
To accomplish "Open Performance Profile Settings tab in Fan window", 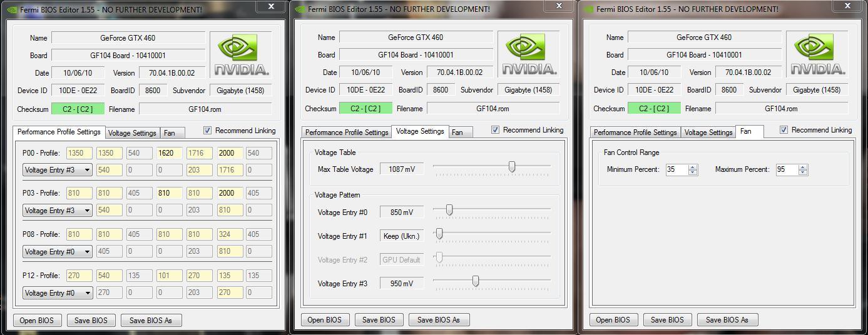I will pos(635,132).
